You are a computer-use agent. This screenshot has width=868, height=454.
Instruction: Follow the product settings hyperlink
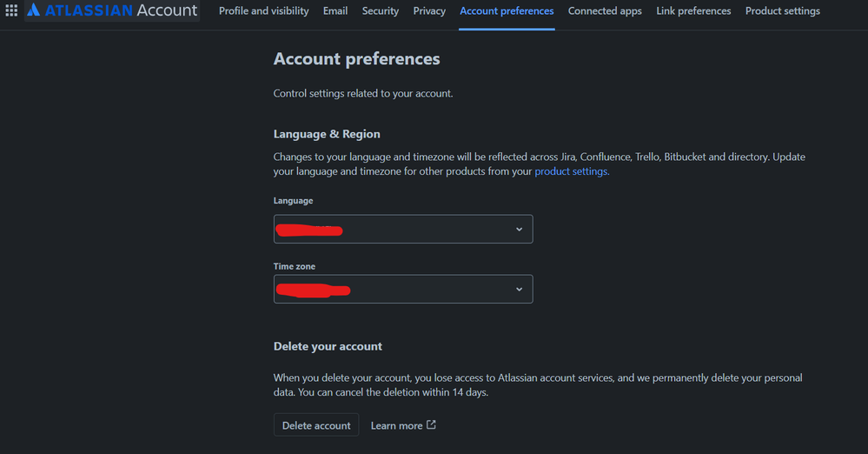tap(572, 171)
